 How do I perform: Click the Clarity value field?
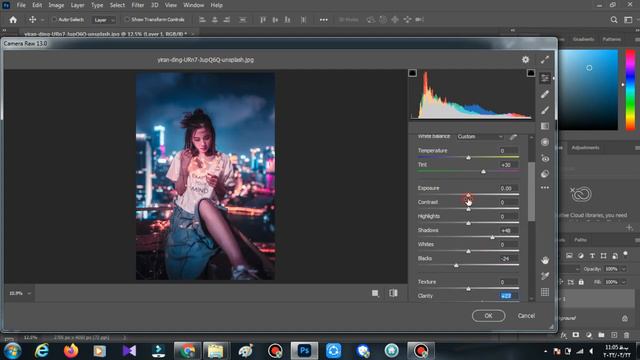coord(508,296)
